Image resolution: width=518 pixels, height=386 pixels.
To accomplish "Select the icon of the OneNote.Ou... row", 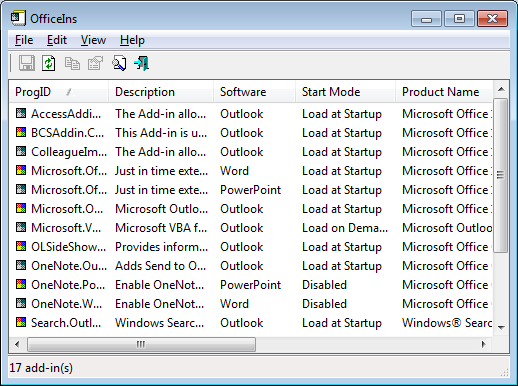I will (x=21, y=265).
